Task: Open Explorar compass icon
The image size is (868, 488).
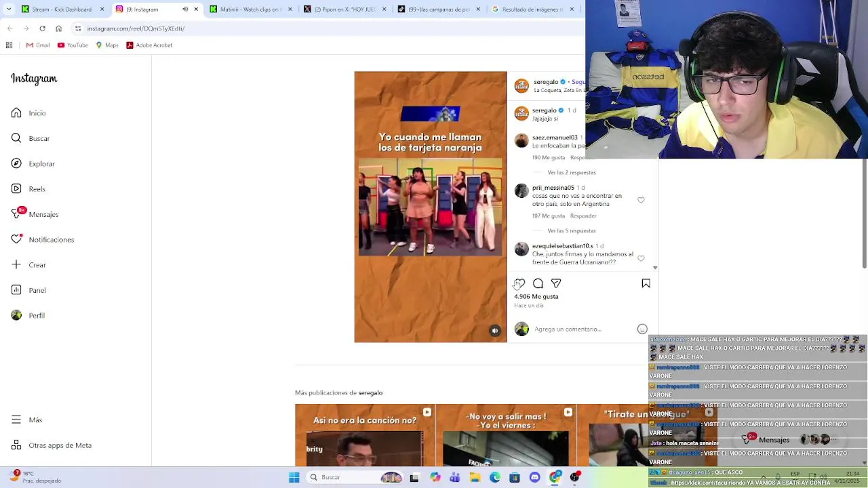Action: pos(16,163)
